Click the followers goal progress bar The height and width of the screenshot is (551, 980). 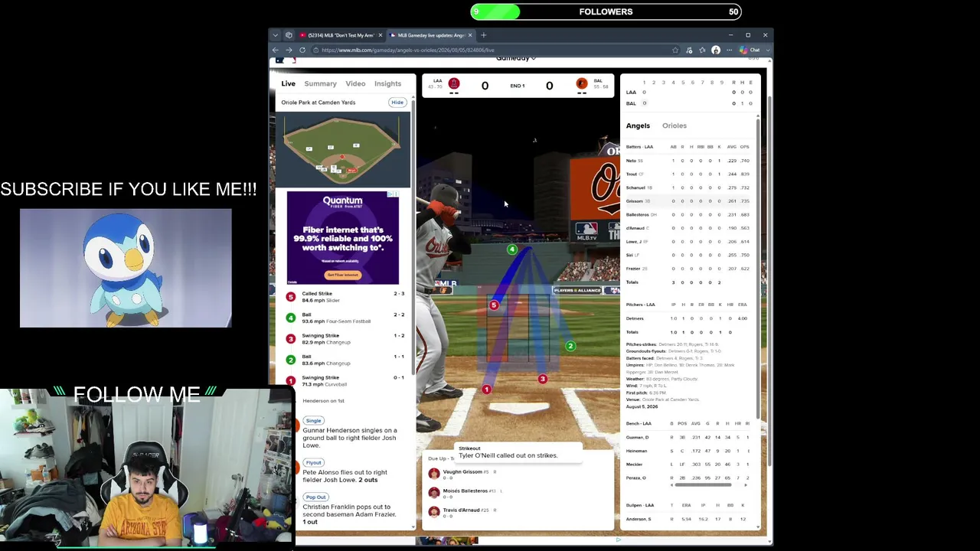[x=606, y=11]
